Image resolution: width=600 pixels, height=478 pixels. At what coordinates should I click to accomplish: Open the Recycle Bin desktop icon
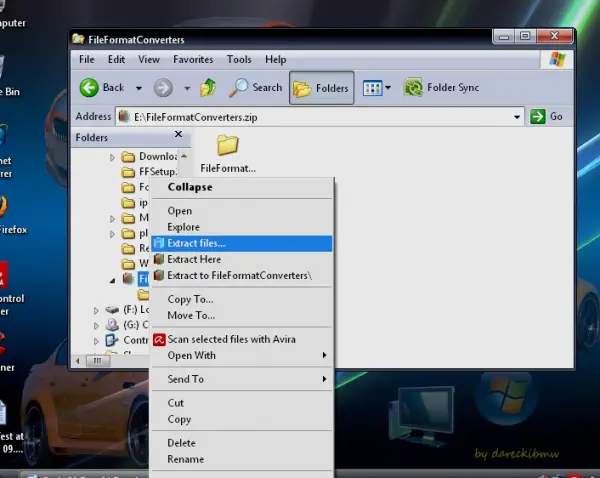coord(8,77)
